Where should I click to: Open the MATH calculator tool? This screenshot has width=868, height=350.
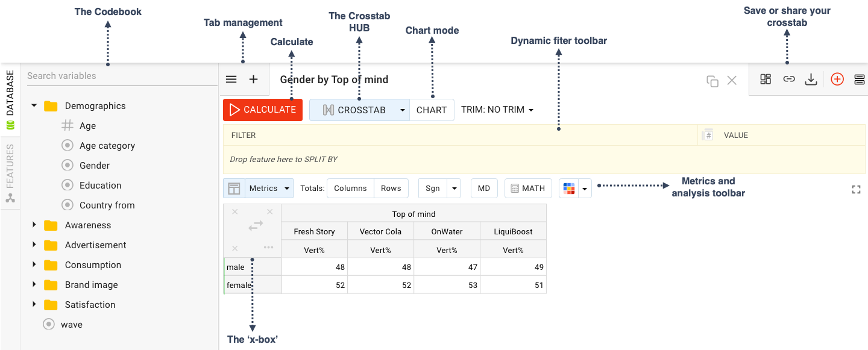coord(527,188)
